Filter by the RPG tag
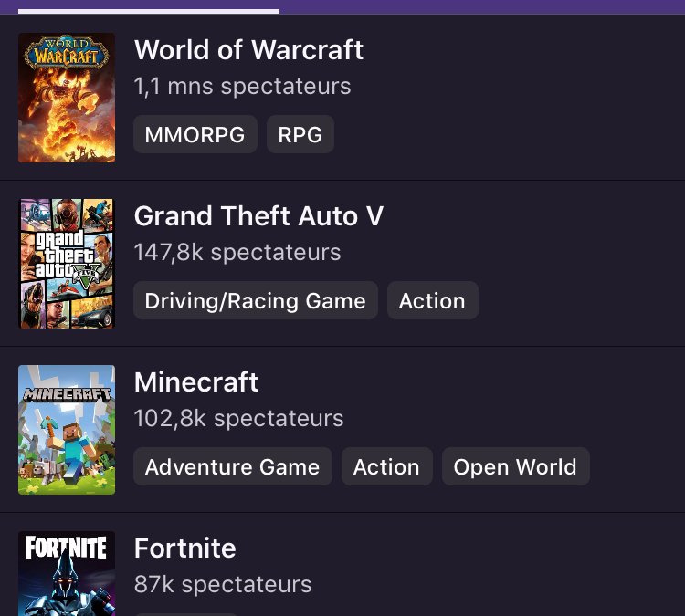The height and width of the screenshot is (616, 685). [x=300, y=134]
